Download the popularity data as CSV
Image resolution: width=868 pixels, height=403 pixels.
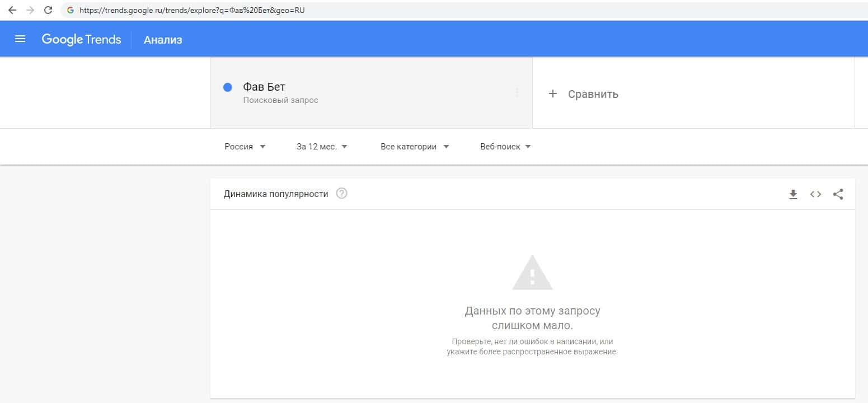pyautogui.click(x=793, y=194)
